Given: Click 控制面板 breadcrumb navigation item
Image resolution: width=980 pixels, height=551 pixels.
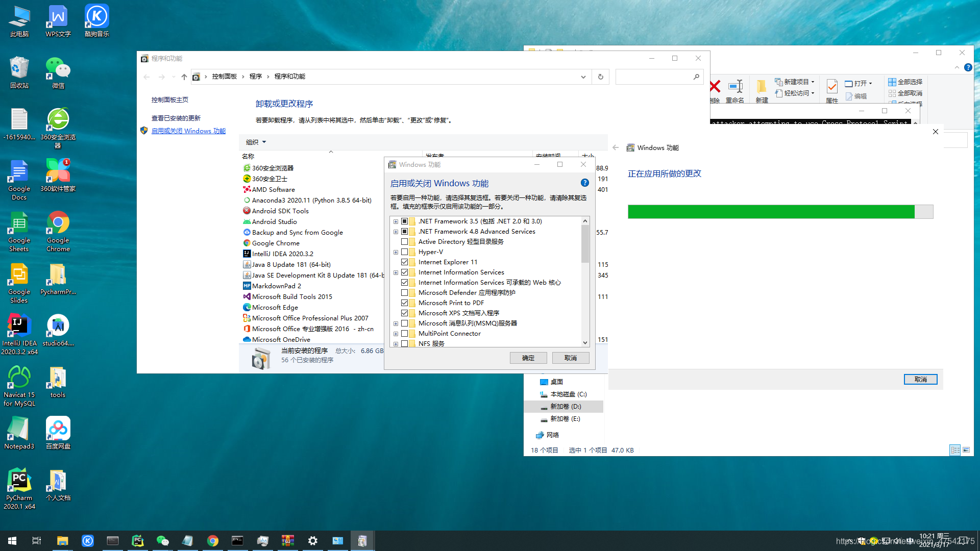Looking at the screenshot, I should point(226,76).
